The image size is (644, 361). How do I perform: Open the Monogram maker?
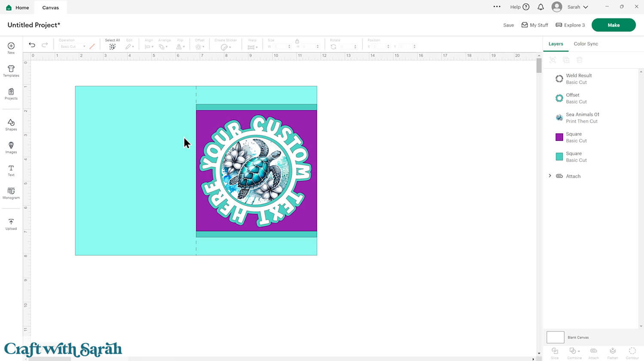point(11,193)
